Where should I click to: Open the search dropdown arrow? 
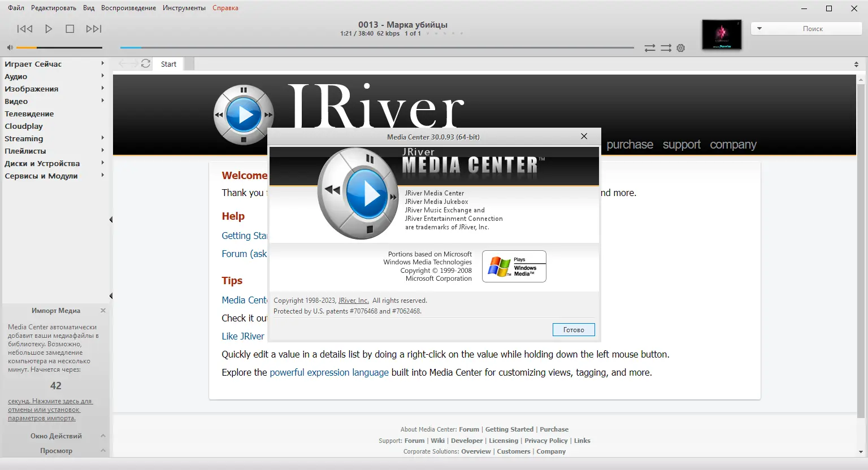coord(759,28)
